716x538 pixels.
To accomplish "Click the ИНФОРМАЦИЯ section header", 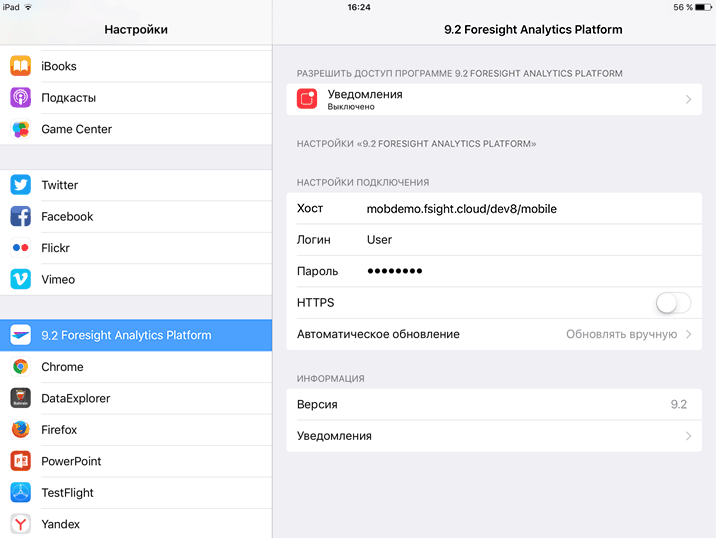I will tap(331, 379).
